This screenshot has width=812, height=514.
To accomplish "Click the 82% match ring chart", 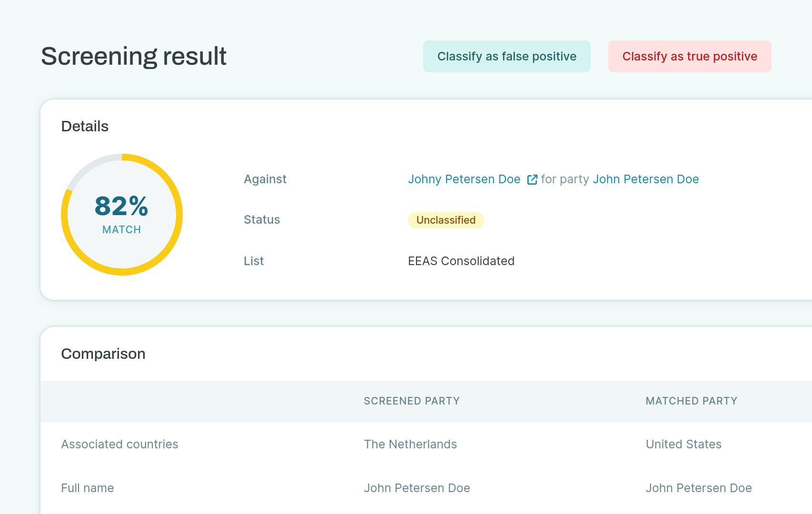I will [x=121, y=215].
